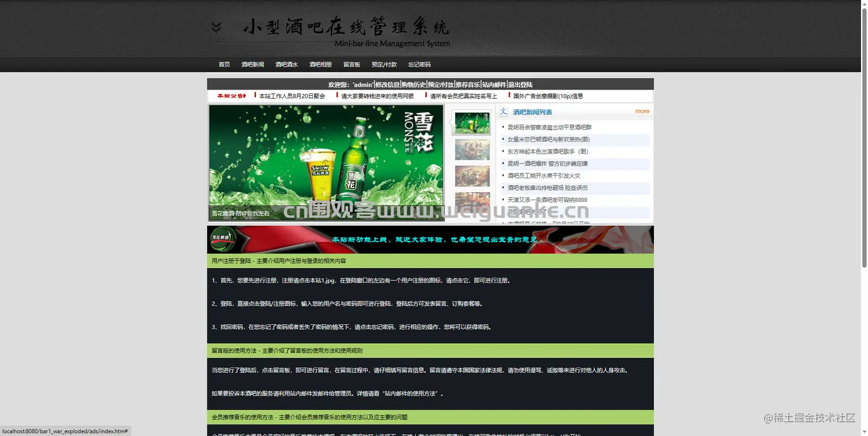Click the 本站公告 label
The height and width of the screenshot is (436, 868).
click(231, 96)
